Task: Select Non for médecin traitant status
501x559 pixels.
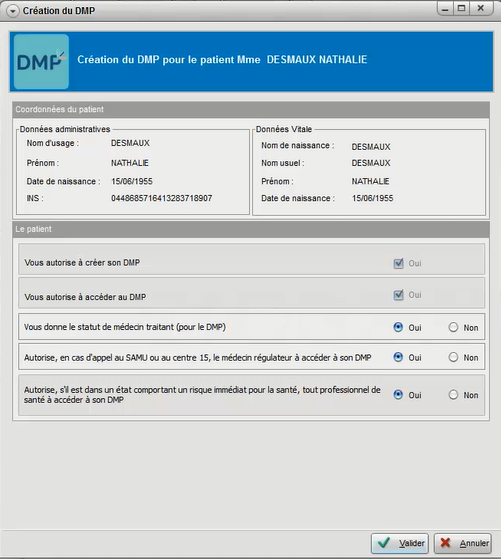Action: [453, 327]
